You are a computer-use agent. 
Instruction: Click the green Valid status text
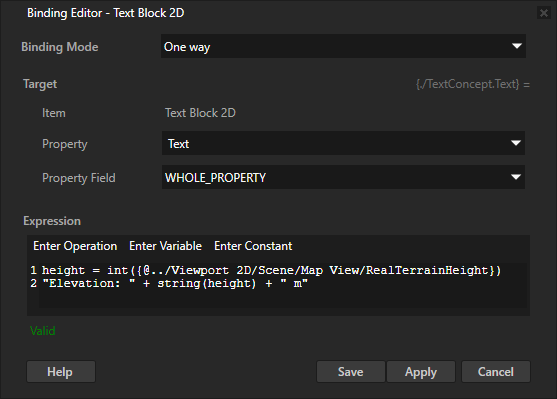click(43, 331)
